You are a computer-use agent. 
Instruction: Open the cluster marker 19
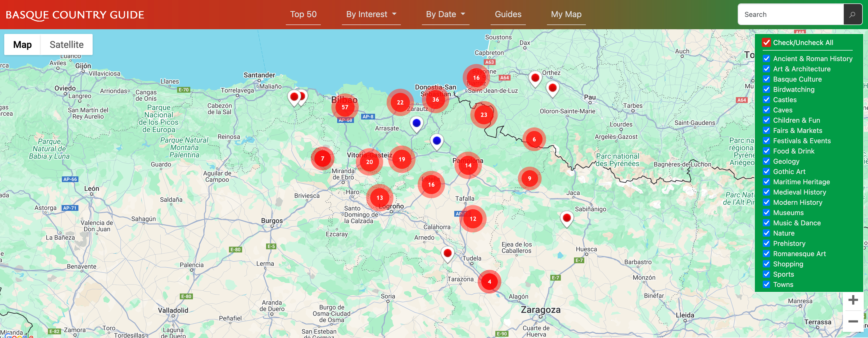pos(402,159)
